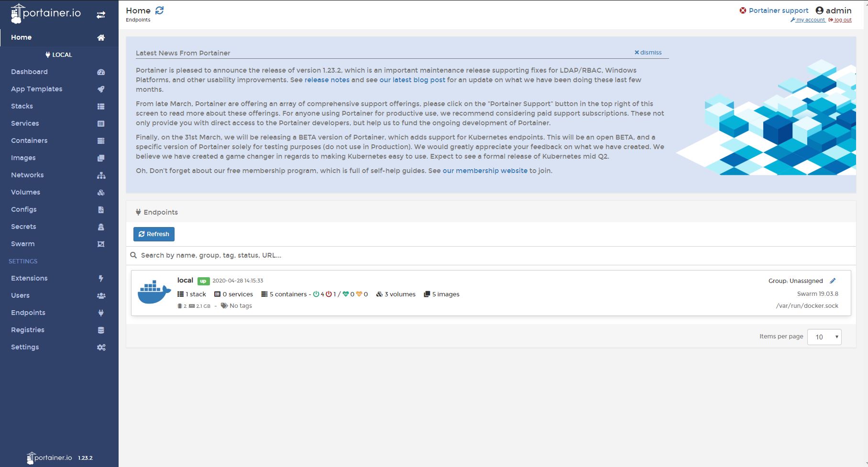868x467 pixels.
Task: Click the Home house icon in sidebar
Action: pos(101,37)
